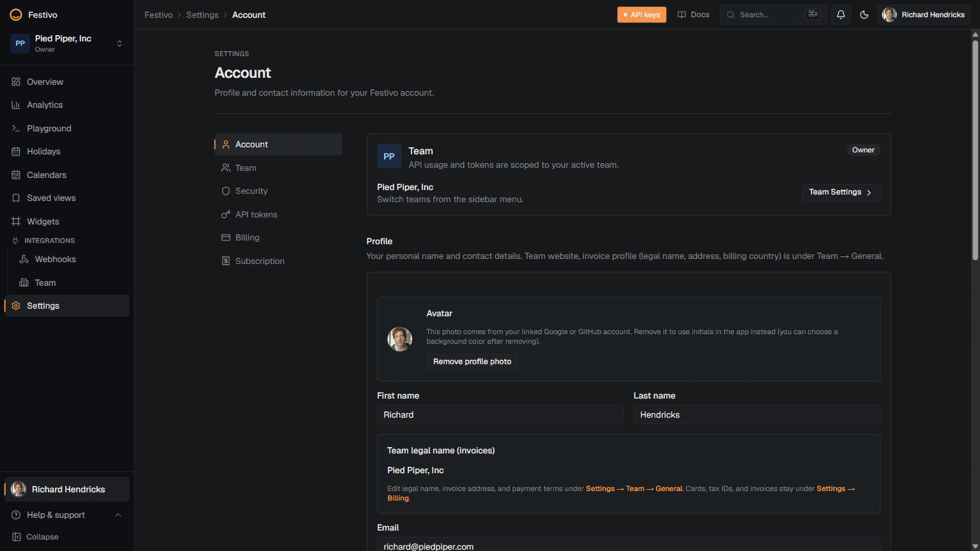Click the Owner badge in Team card
Screen dimensions: 980x551
[863, 150]
